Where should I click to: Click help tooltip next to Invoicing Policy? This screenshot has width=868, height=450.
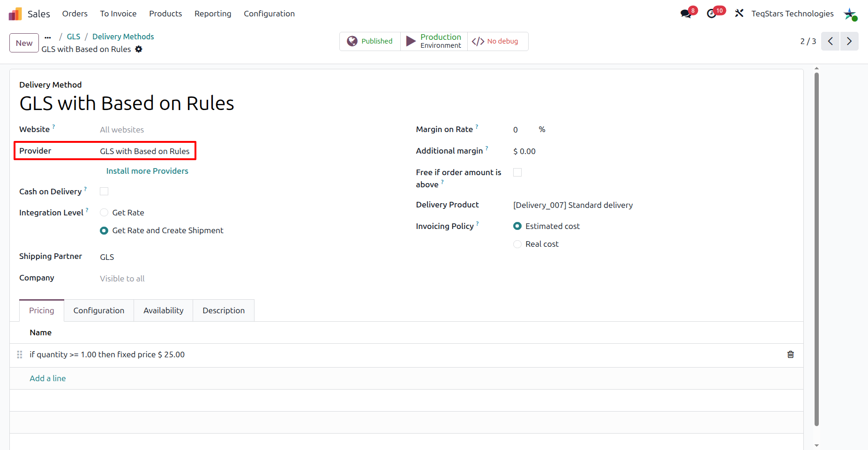click(478, 223)
